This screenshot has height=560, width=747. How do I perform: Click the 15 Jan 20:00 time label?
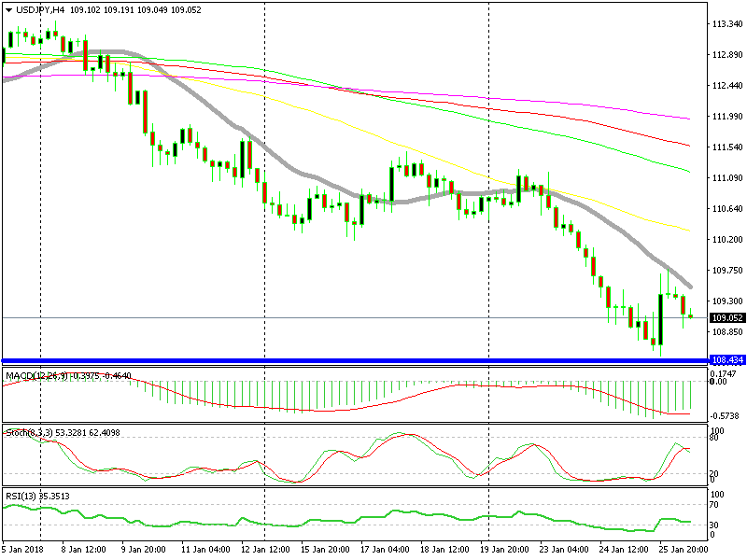tap(325, 549)
